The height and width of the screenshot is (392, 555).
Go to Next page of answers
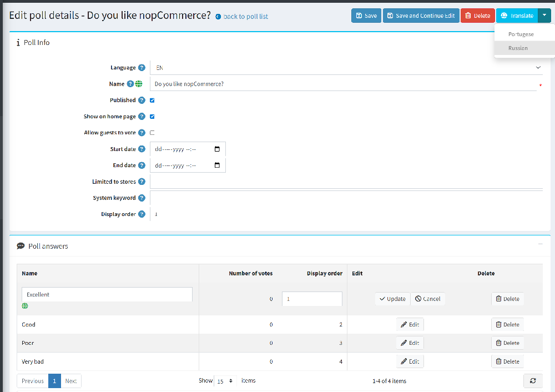[x=71, y=381]
